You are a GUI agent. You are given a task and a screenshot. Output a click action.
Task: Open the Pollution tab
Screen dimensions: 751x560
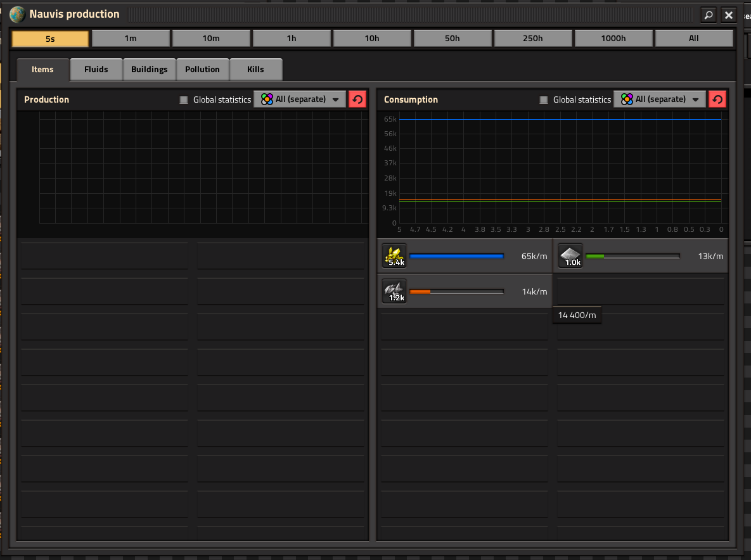202,70
